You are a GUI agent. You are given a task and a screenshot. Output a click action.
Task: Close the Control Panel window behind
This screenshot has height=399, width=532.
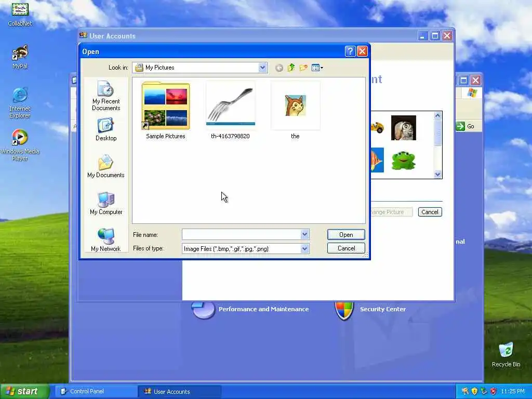pos(476,81)
